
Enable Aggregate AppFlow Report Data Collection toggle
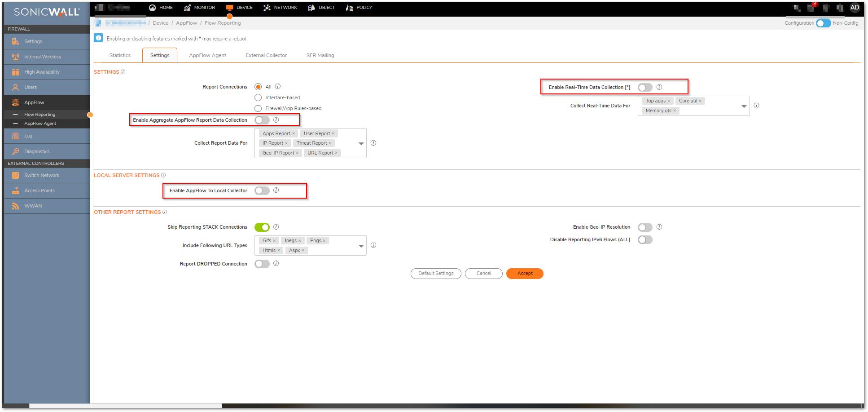coord(262,120)
